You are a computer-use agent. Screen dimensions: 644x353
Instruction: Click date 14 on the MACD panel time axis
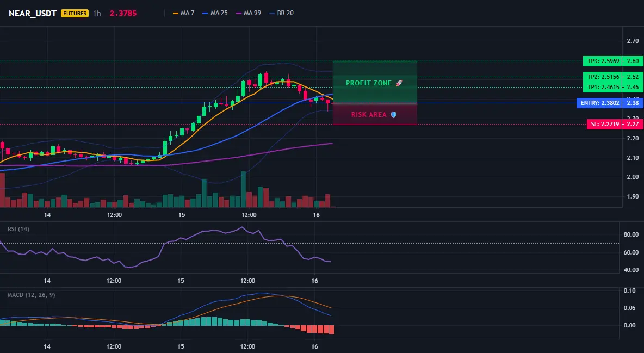click(47, 346)
